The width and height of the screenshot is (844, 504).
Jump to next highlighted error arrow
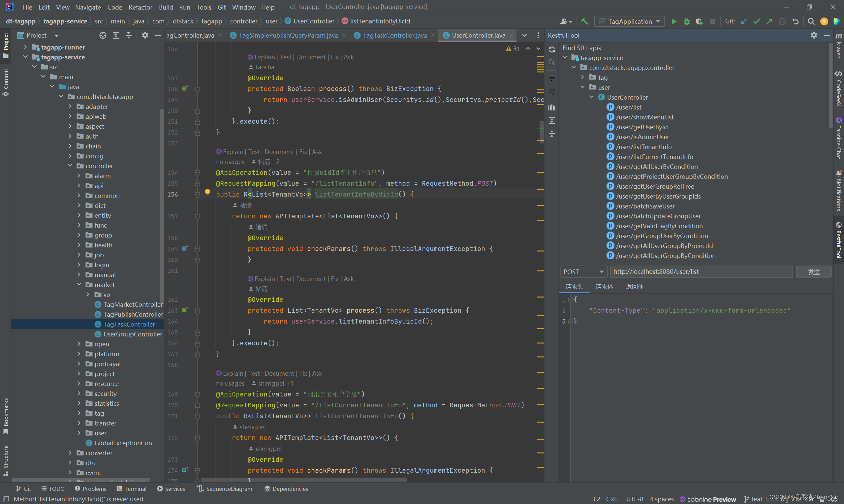(538, 48)
